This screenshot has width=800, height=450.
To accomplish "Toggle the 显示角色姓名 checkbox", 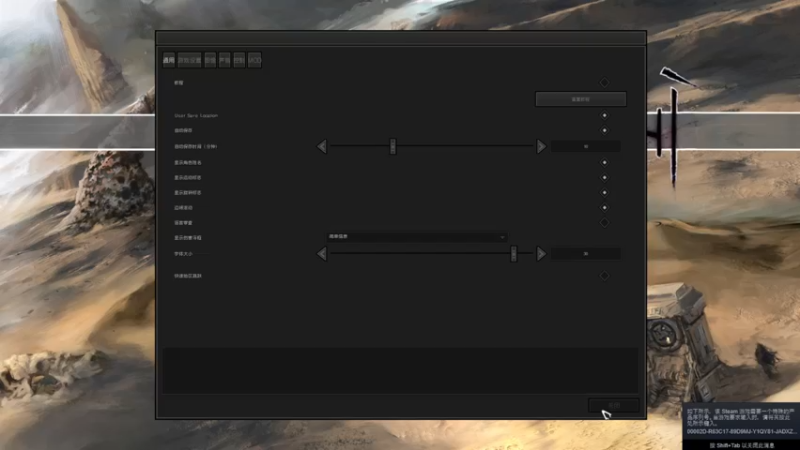I will [604, 162].
